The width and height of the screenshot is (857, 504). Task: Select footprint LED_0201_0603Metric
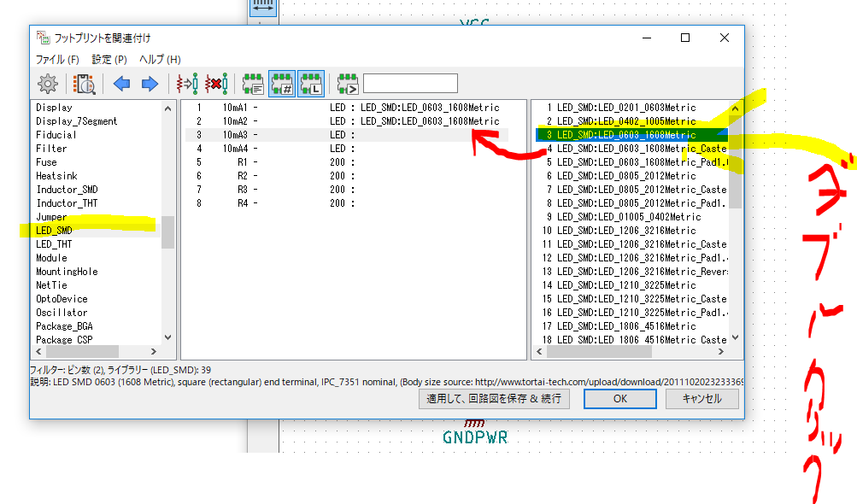coord(626,107)
